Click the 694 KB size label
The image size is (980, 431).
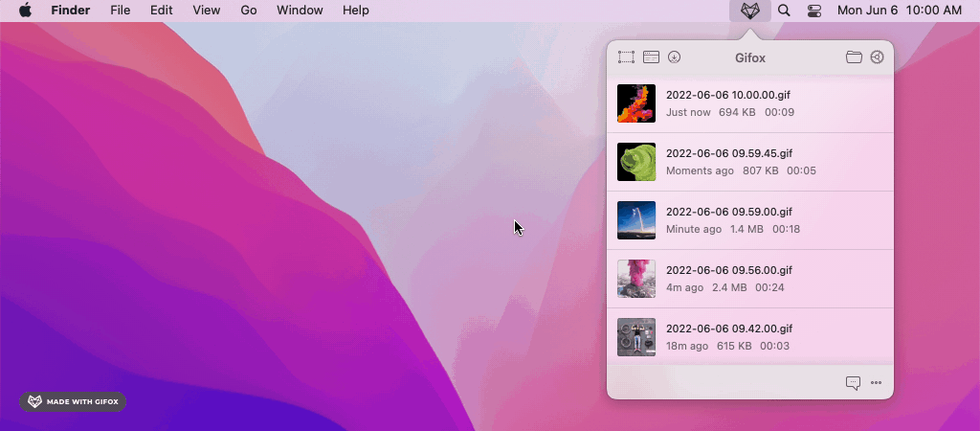coord(737,113)
